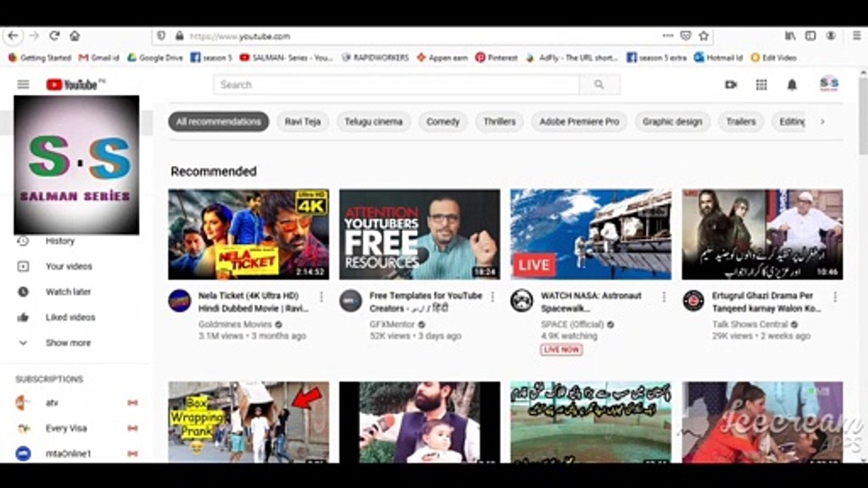Select Ravi Teja chip

click(302, 122)
